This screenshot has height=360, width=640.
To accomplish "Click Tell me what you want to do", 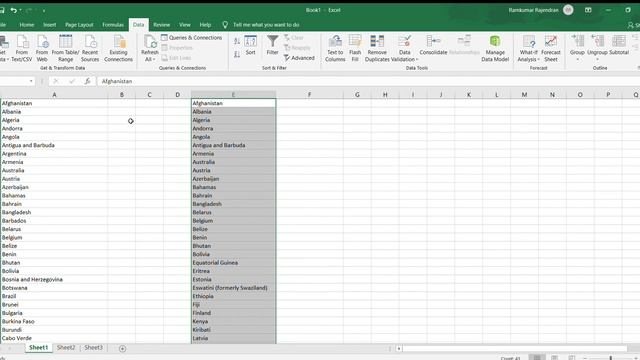I will pyautogui.click(x=266, y=25).
